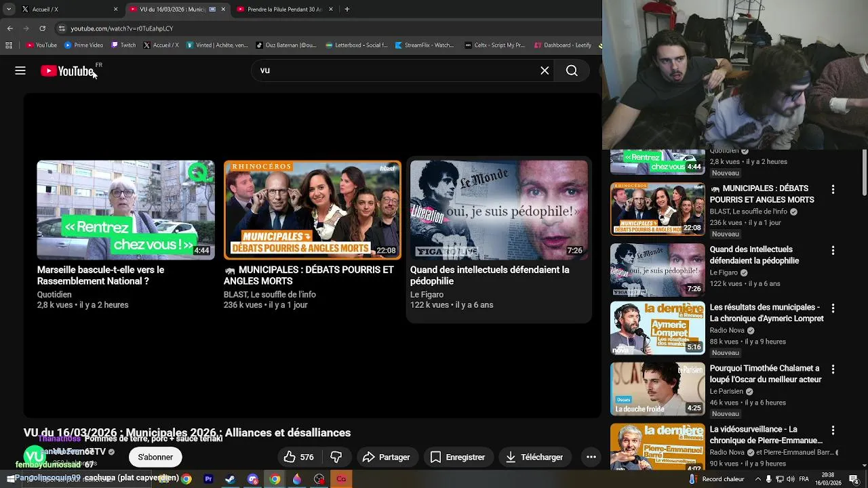Open the YouTube hamburger guide menu
Image resolution: width=868 pixels, height=488 pixels.
point(20,70)
